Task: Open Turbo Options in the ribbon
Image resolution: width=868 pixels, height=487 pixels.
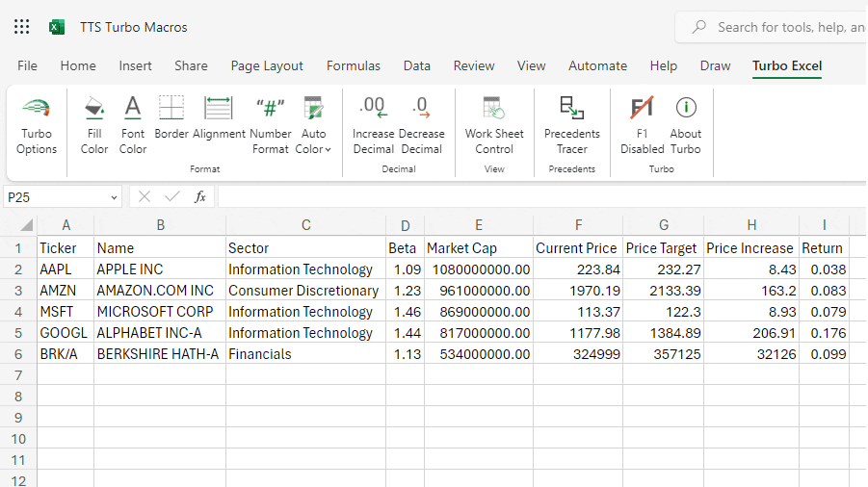Action: [37, 125]
